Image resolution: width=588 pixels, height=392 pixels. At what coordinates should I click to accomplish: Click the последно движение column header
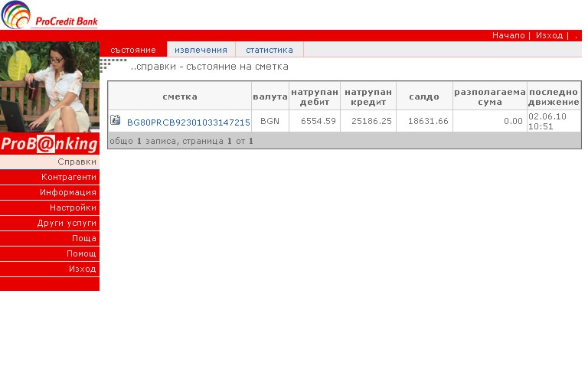click(554, 96)
